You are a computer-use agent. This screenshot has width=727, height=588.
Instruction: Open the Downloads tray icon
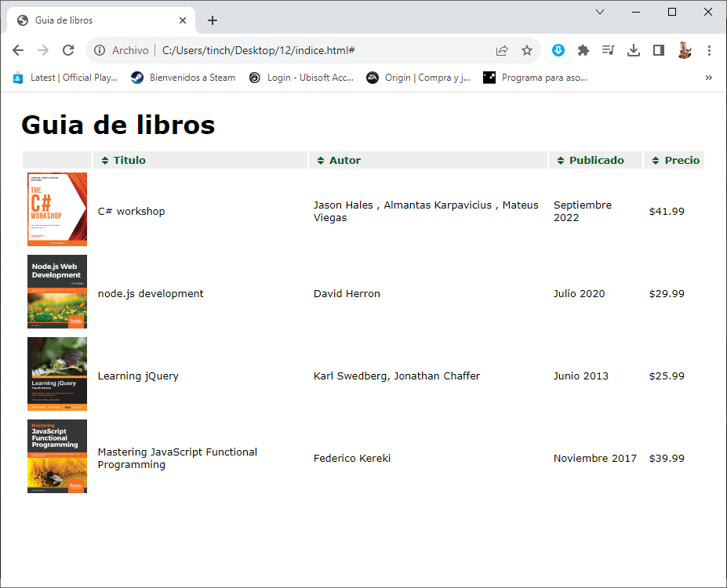point(634,50)
